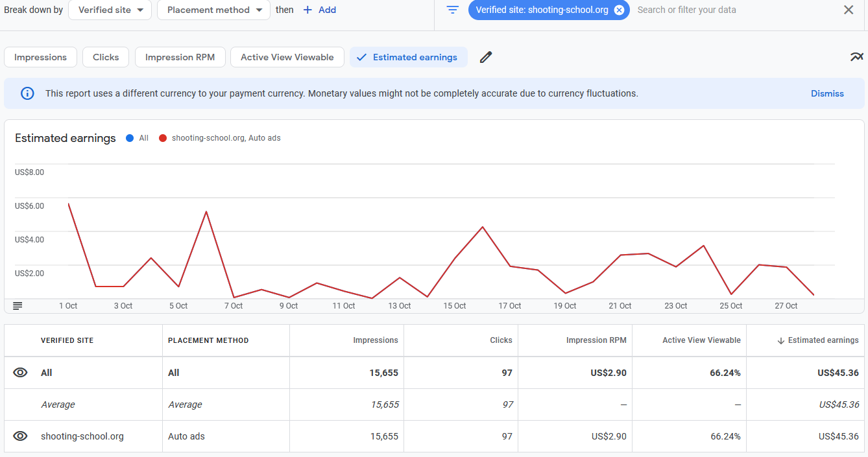
Task: Click the Auto ads placement cell
Action: coord(186,436)
